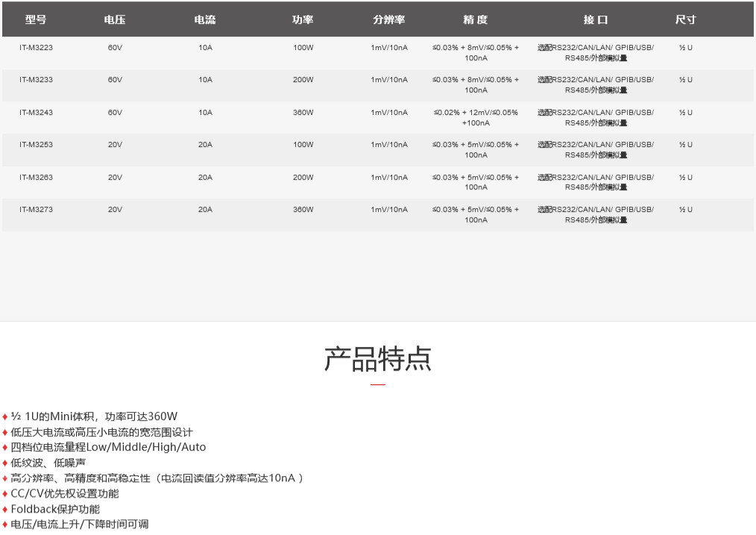Select the 电流 column header
This screenshot has height=535, width=756.
click(x=205, y=20)
